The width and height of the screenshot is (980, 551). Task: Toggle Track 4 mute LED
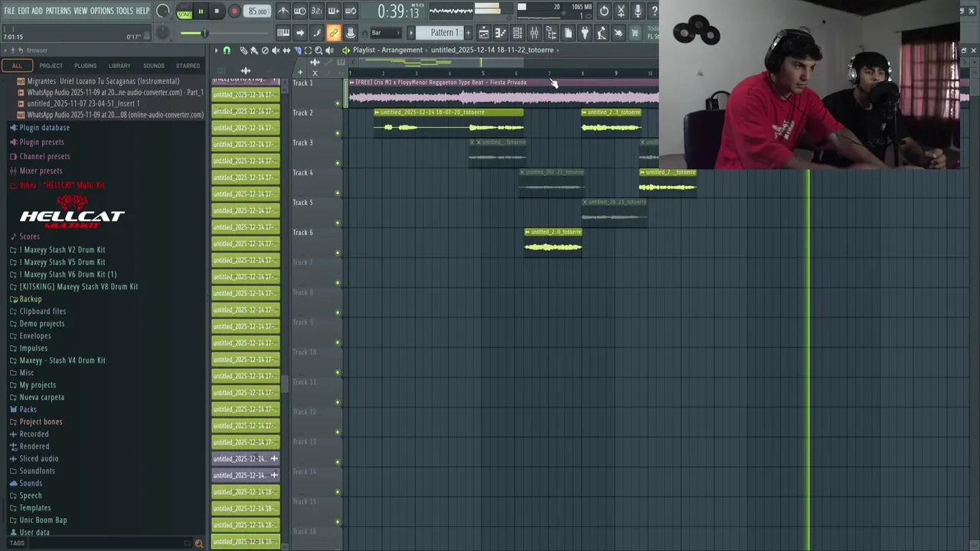pyautogui.click(x=338, y=192)
